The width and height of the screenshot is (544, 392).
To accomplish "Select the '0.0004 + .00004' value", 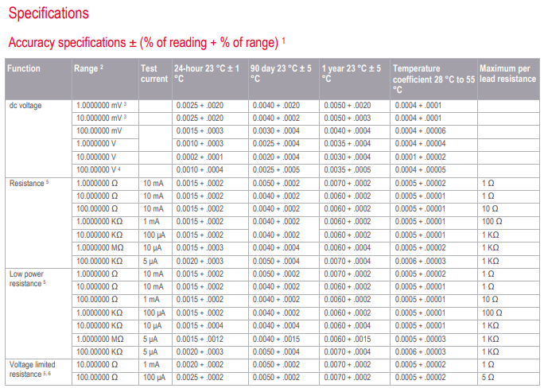I will click(x=420, y=144).
